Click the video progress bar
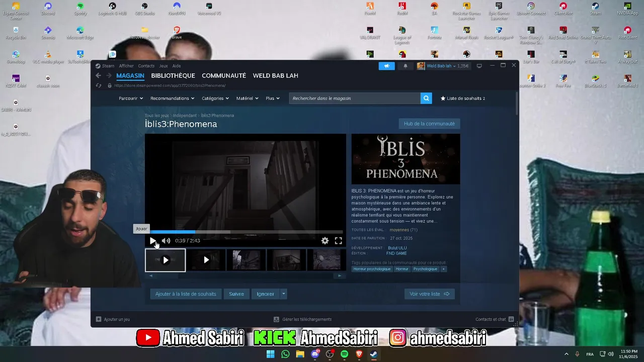644x362 pixels. pyautogui.click(x=246, y=232)
